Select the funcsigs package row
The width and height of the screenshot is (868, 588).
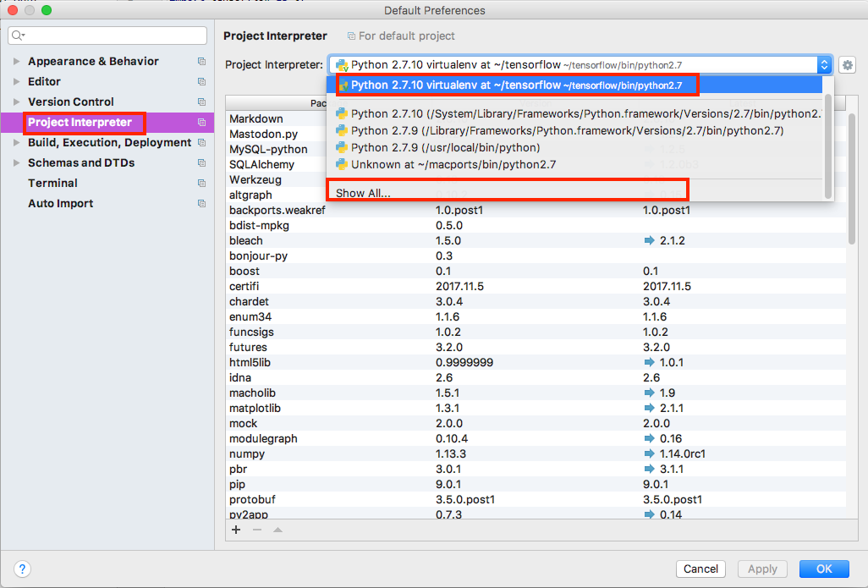[x=536, y=332]
